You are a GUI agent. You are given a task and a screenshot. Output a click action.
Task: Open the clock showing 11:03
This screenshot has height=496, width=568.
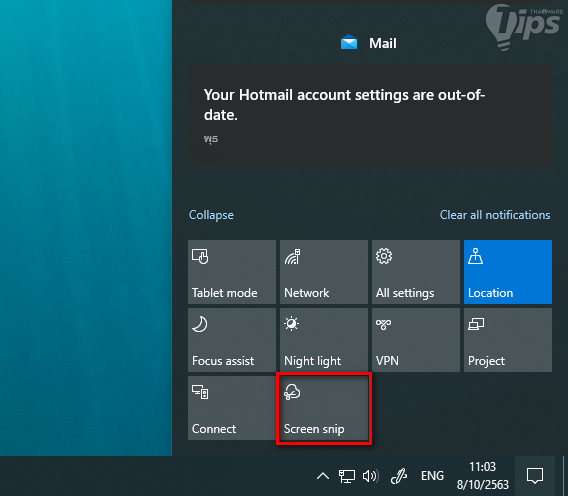point(483,476)
